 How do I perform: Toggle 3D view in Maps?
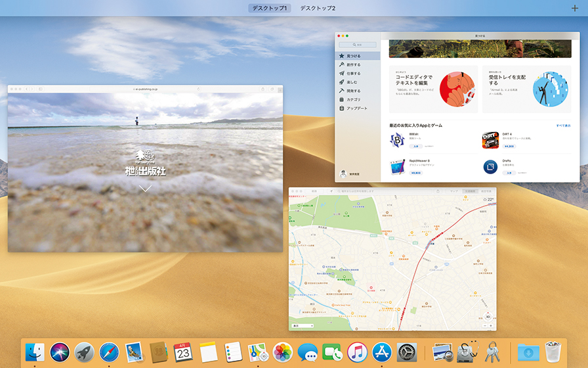488,317
